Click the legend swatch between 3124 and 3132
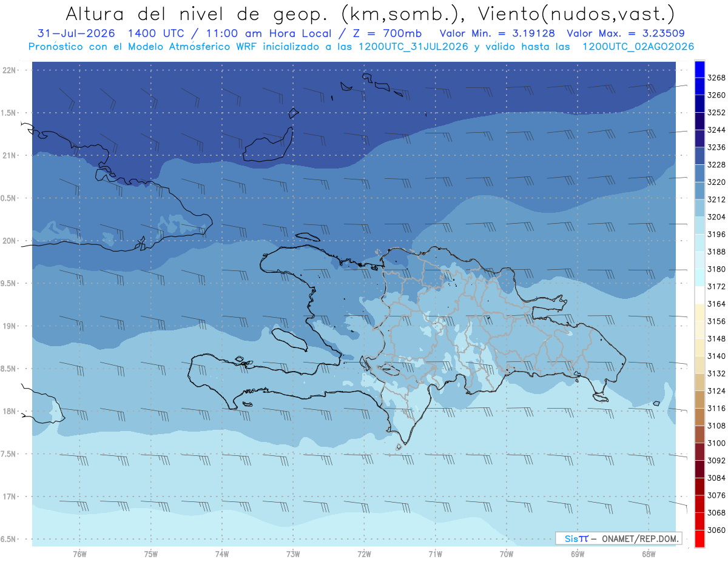Screen dimensions: 728x562 (x=699, y=382)
